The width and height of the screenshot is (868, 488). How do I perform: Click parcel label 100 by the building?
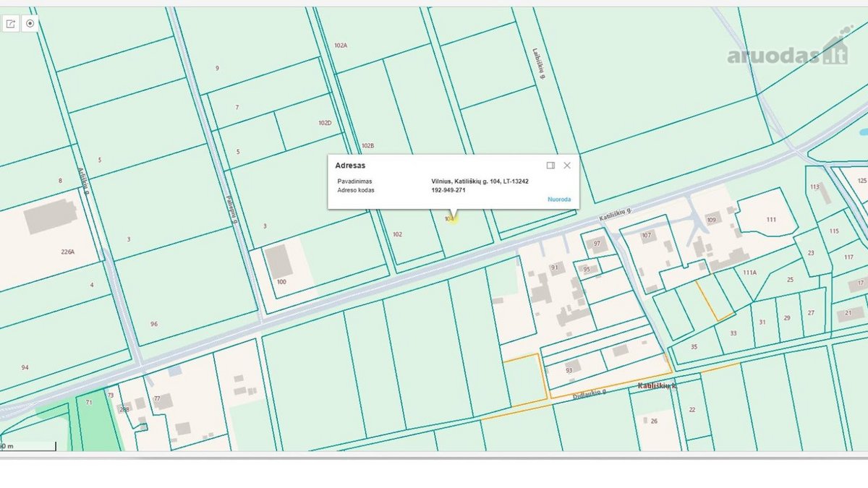pos(281,281)
